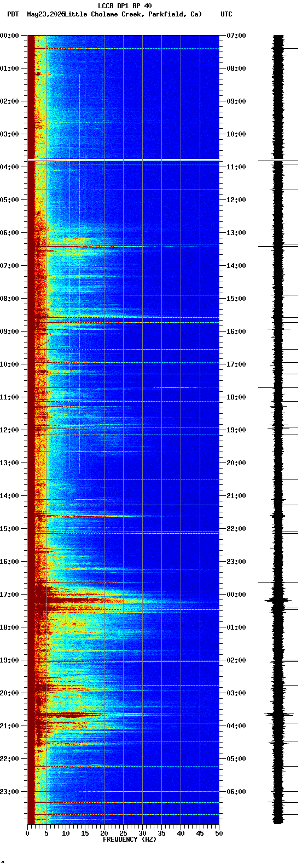
Task: Click the '07:00' UTC time label
Action: (x=236, y=36)
